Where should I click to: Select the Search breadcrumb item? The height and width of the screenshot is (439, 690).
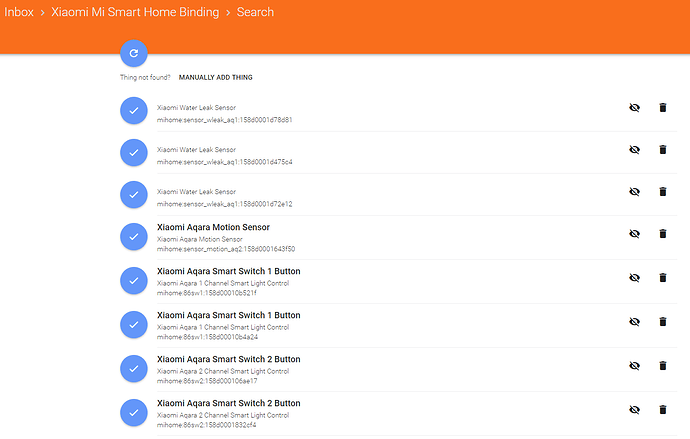(255, 13)
